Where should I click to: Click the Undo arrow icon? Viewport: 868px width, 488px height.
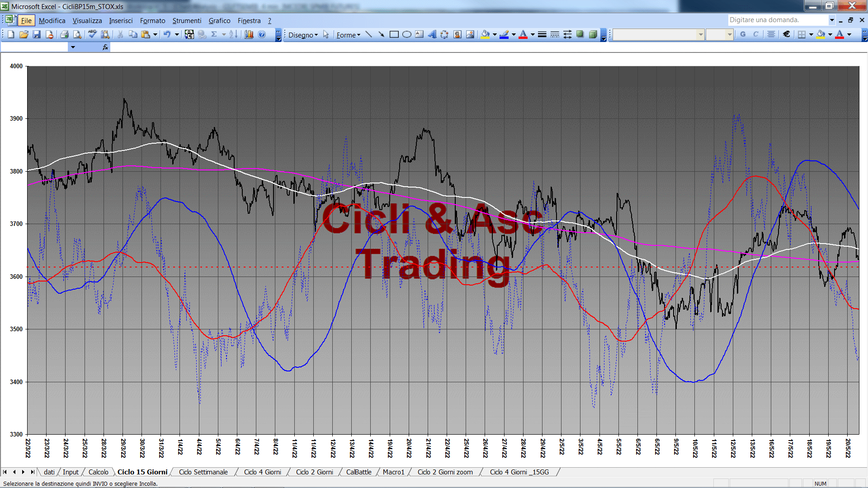pos(167,34)
